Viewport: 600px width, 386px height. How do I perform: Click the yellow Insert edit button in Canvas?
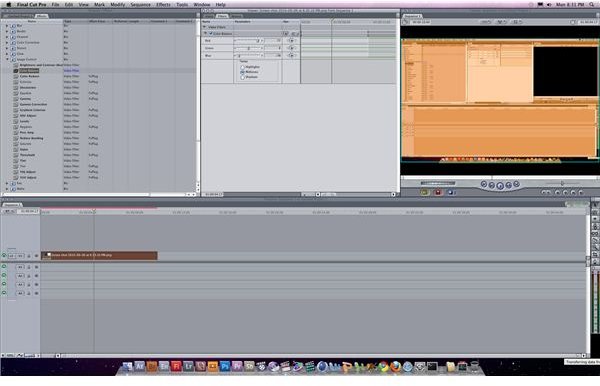click(424, 192)
